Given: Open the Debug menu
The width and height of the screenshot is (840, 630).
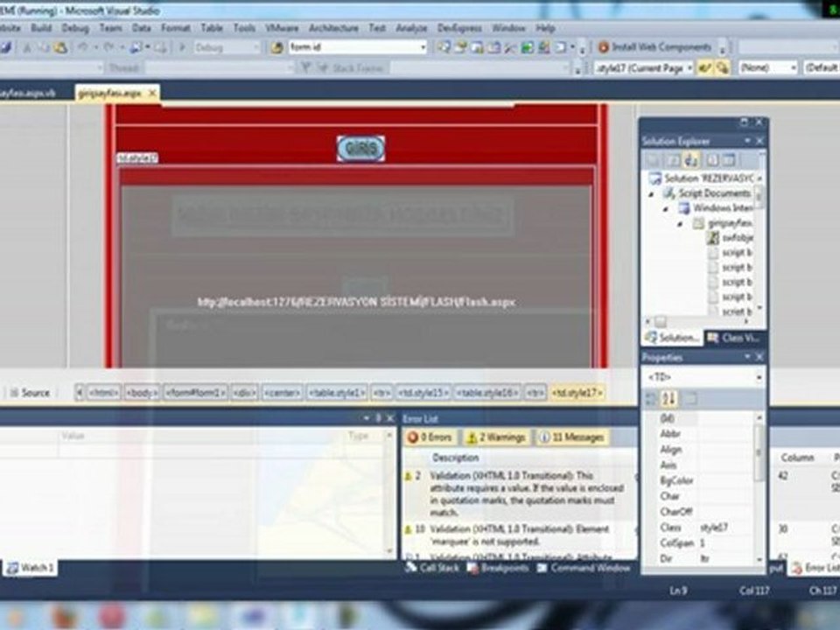Looking at the screenshot, I should click(x=75, y=28).
